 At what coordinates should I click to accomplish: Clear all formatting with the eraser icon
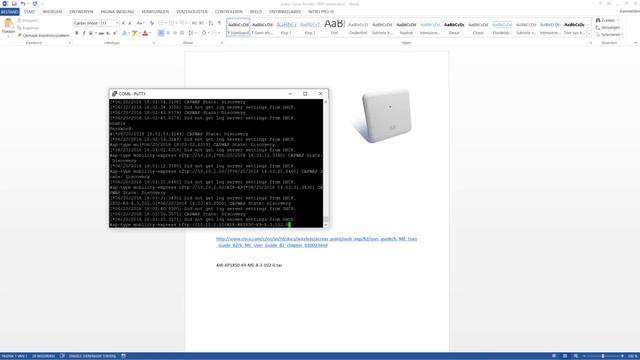coord(152,23)
